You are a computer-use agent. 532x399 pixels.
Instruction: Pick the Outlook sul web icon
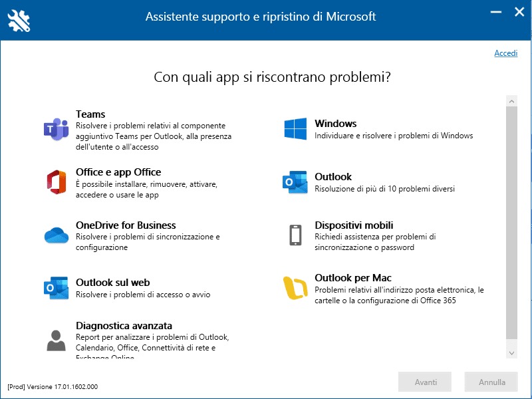pos(56,288)
